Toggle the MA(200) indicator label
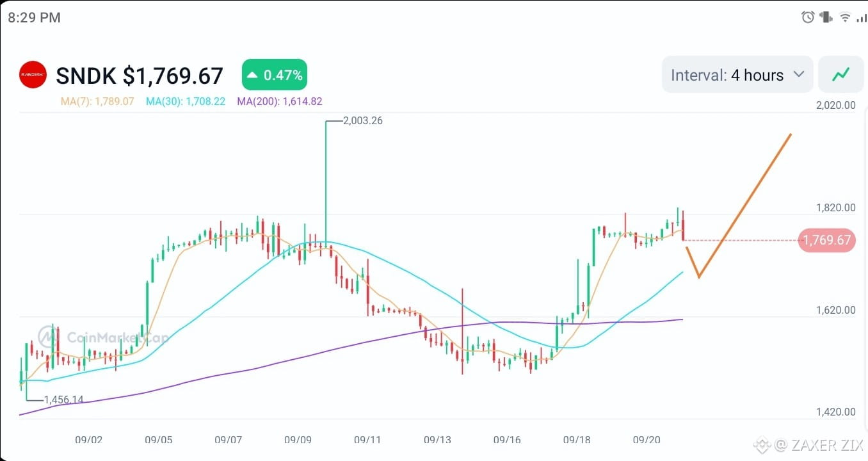 pyautogui.click(x=280, y=101)
